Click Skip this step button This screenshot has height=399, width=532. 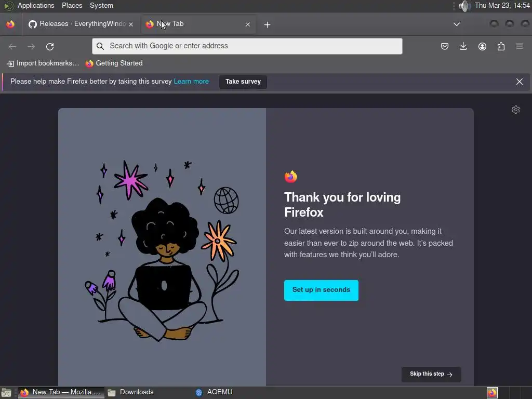pos(431,374)
